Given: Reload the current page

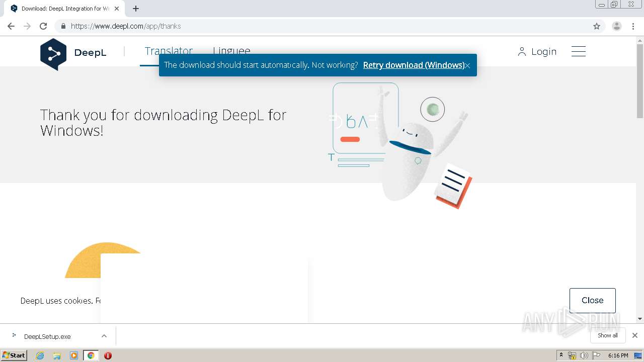Looking at the screenshot, I should tap(43, 26).
